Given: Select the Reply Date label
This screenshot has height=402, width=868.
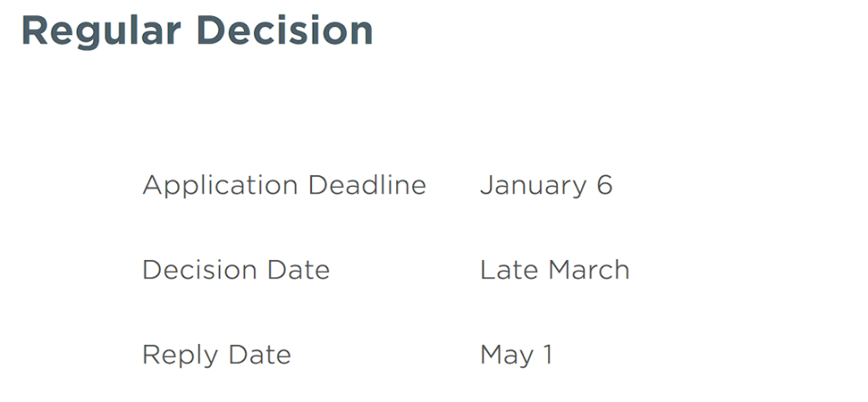Looking at the screenshot, I should coord(217,355).
